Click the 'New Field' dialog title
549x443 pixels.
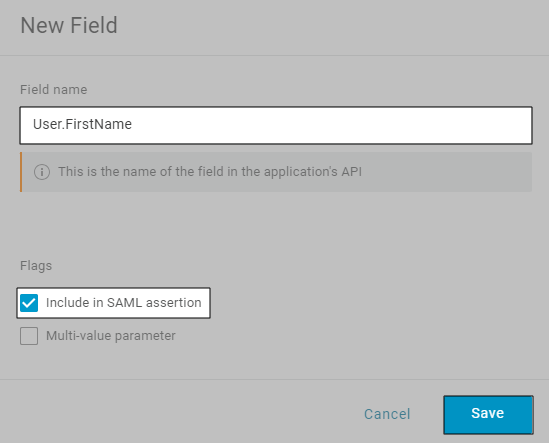[69, 25]
